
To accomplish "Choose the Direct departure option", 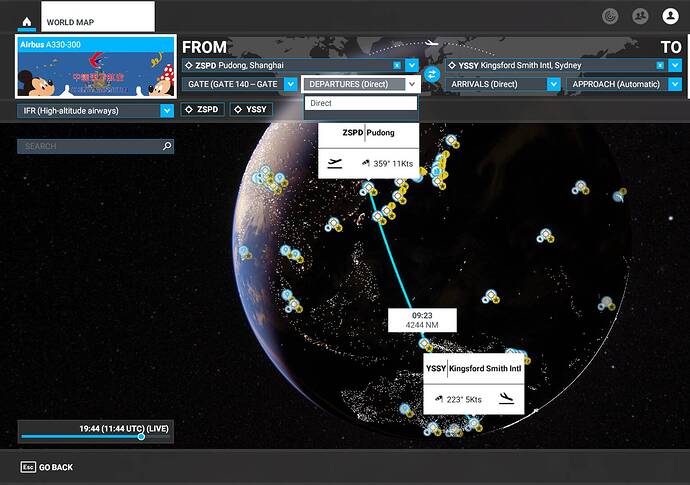I will click(361, 103).
